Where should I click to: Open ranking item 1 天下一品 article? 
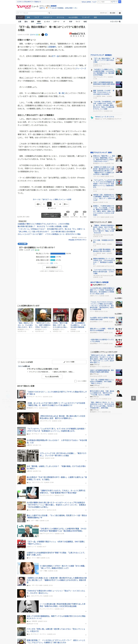[104, 60]
